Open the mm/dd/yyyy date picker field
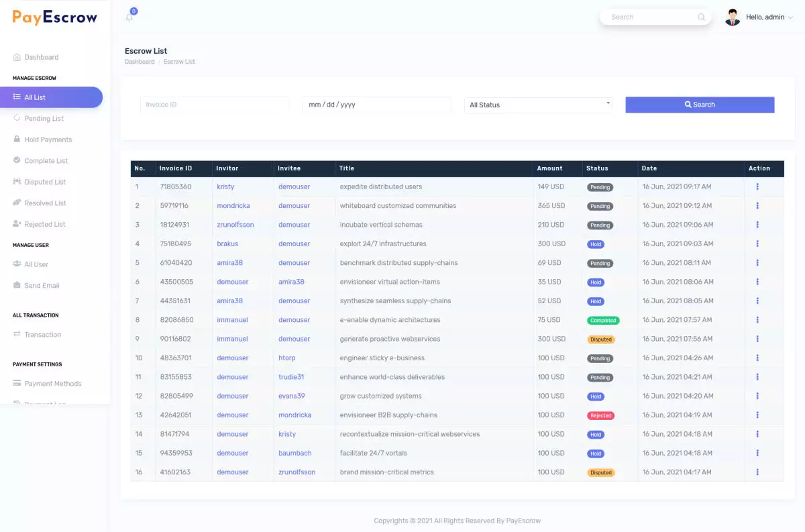 tap(376, 105)
